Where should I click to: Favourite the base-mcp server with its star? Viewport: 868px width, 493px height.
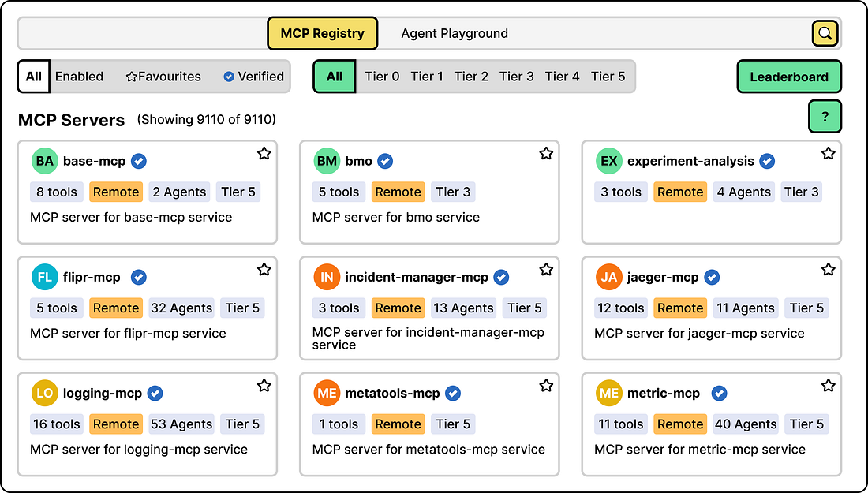coord(264,153)
